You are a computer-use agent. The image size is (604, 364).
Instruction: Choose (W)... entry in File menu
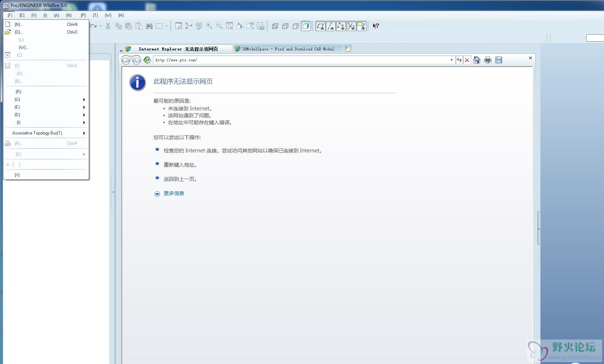click(46, 48)
